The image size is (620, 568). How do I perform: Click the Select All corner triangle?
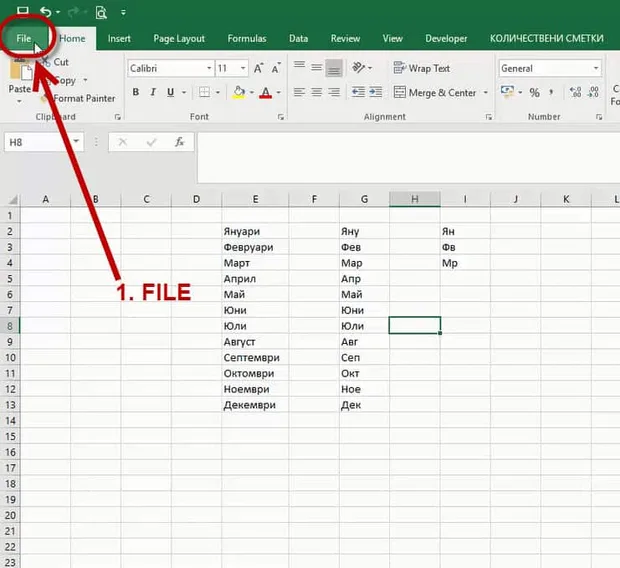click(x=13, y=199)
